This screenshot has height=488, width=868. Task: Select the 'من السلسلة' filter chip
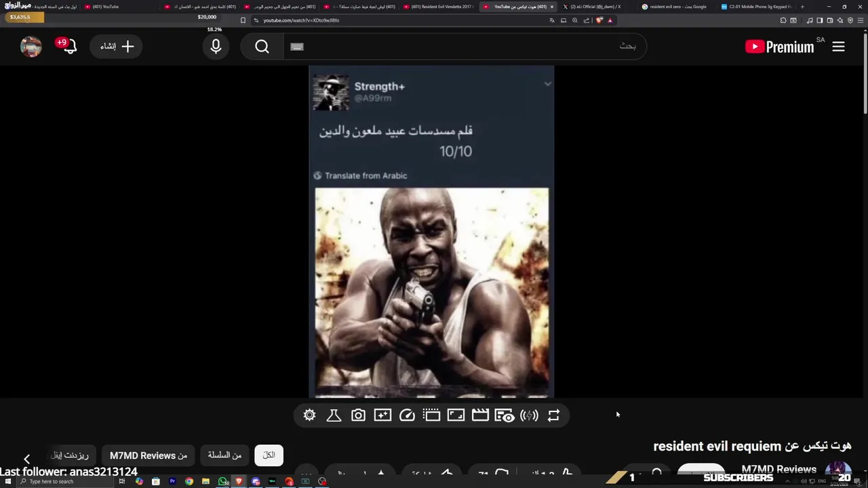coord(224,455)
